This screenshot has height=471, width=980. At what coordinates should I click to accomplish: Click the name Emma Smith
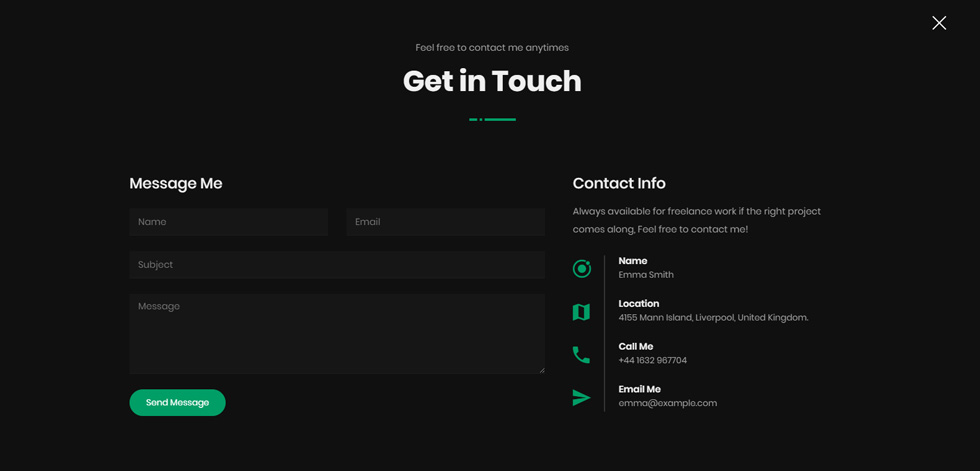[x=646, y=275]
